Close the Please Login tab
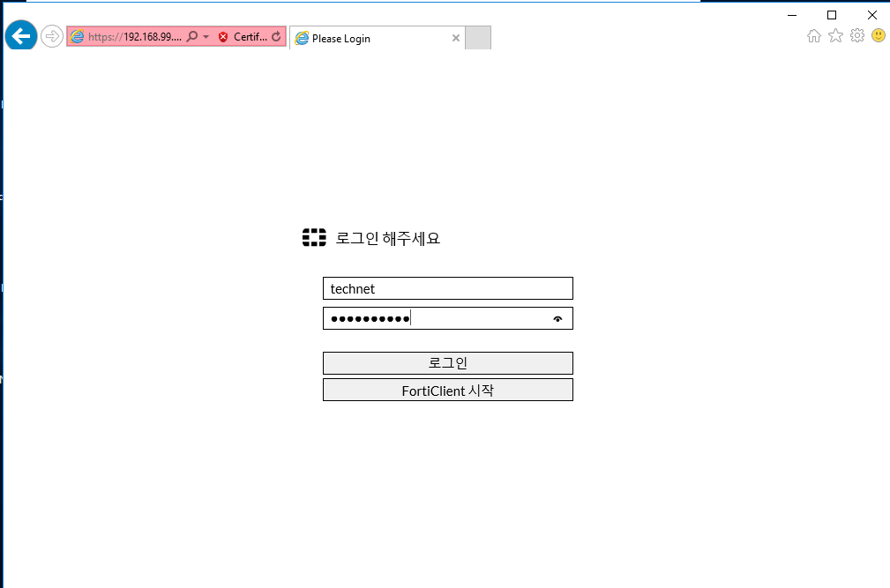 pos(456,38)
